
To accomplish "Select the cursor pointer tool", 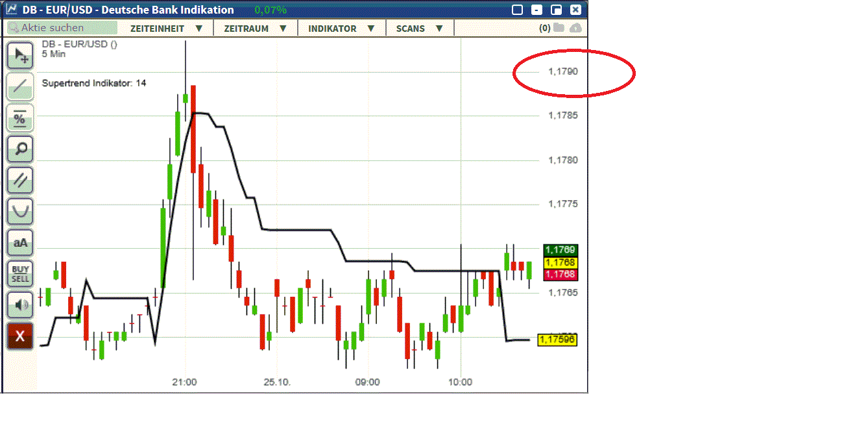I will [20, 55].
